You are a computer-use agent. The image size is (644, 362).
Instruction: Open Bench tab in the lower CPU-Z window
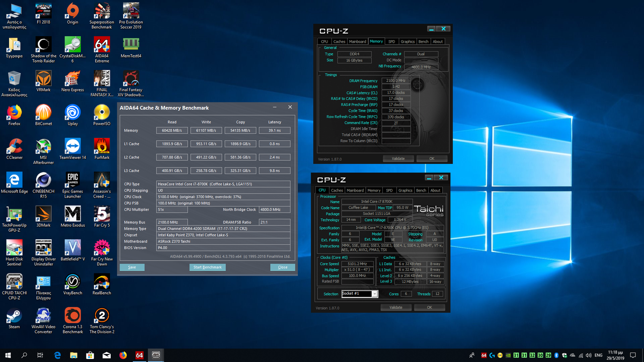point(421,190)
